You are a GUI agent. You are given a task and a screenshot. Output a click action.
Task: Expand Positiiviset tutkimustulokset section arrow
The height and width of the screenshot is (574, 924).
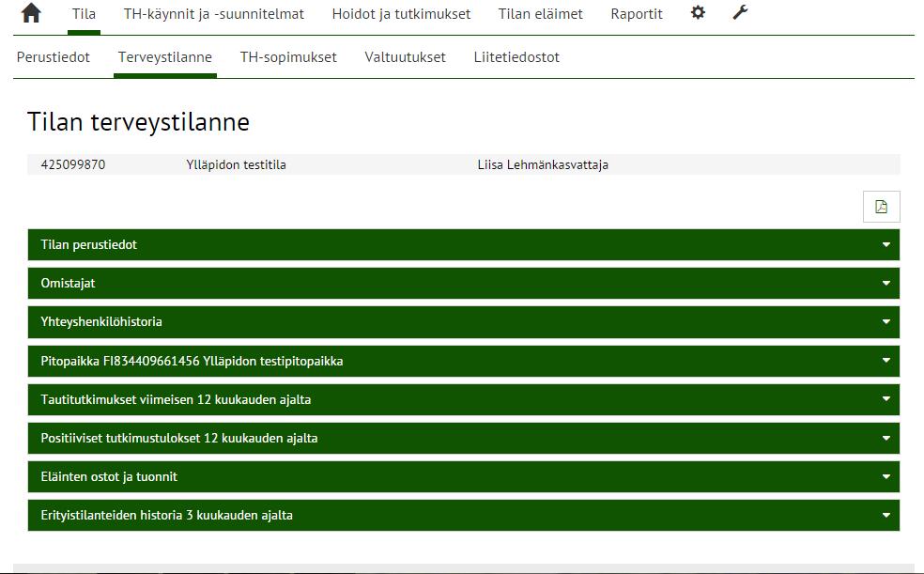pos(885,438)
